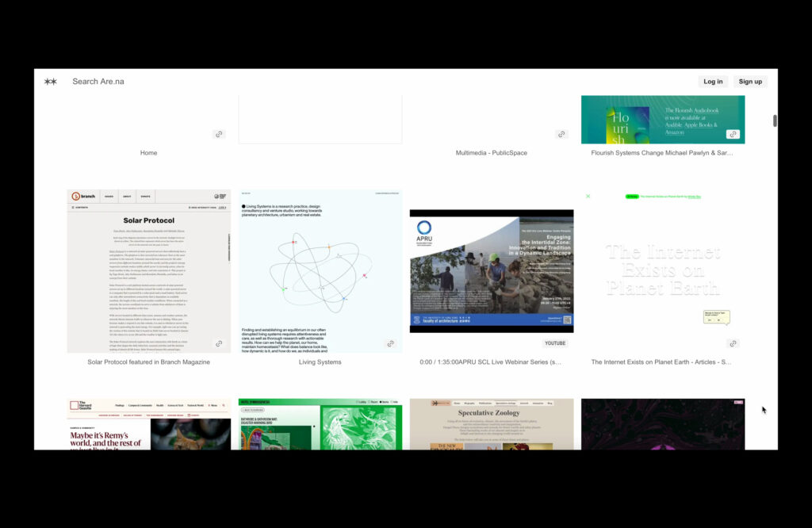This screenshot has width=812, height=528.
Task: Click link icon on Flourish audiobook block
Action: click(x=733, y=134)
